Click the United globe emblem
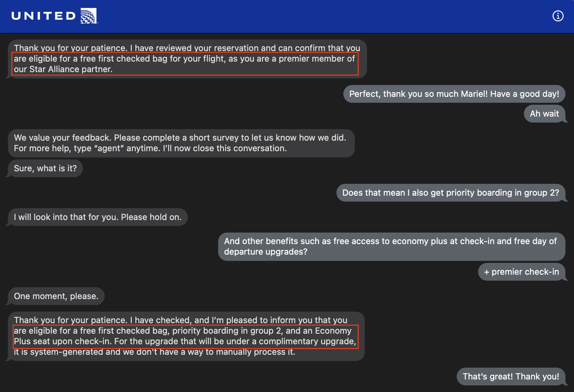This screenshot has height=392, width=574. [89, 16]
